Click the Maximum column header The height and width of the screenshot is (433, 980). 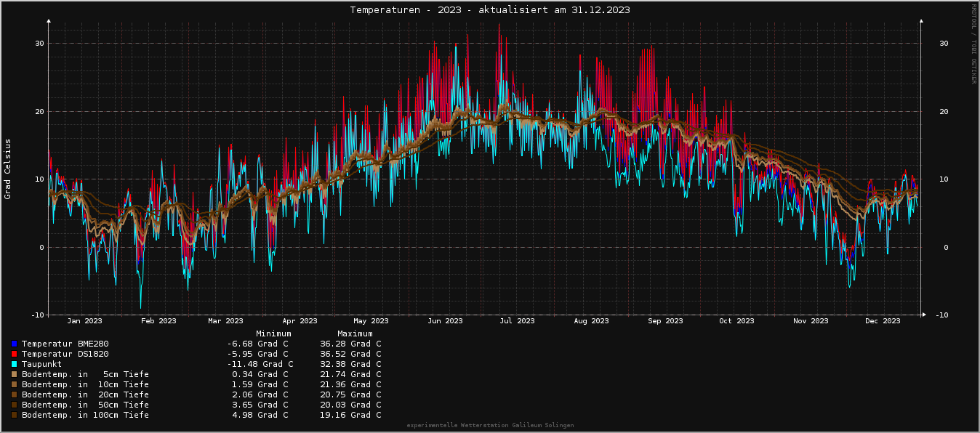click(x=355, y=333)
